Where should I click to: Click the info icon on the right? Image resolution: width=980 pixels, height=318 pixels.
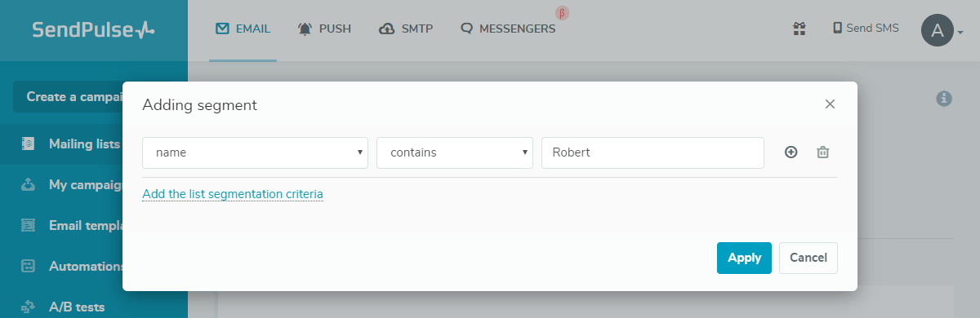pyautogui.click(x=944, y=98)
